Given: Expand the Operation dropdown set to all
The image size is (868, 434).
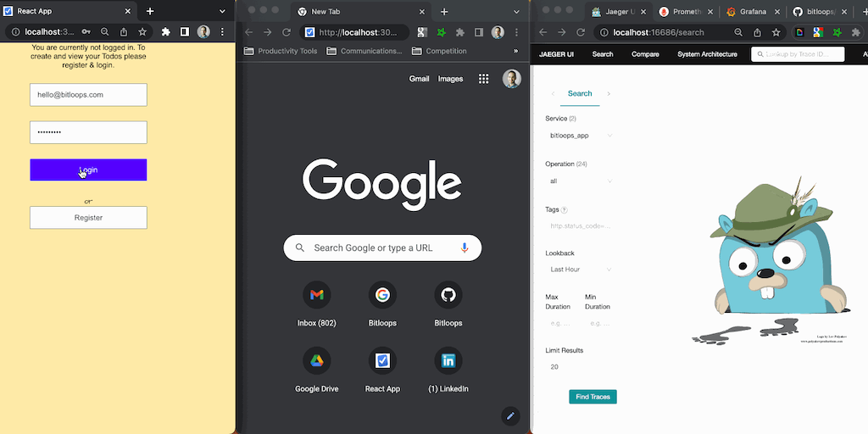Looking at the screenshot, I should pos(581,181).
